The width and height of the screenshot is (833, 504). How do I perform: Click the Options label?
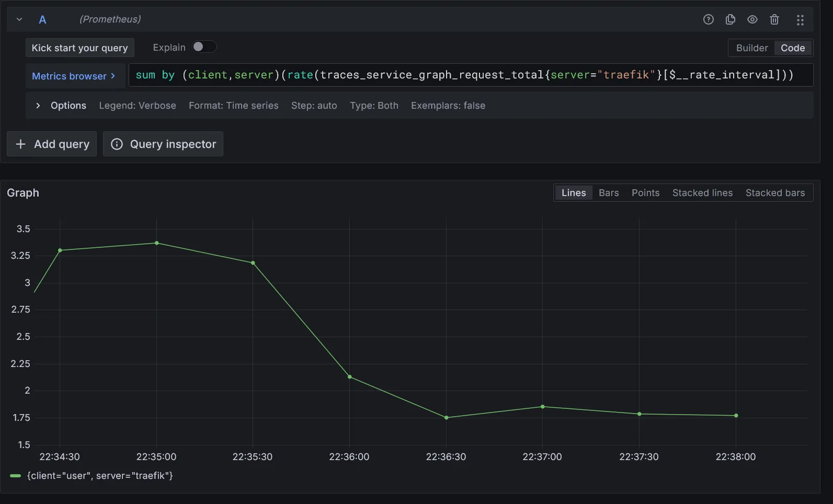point(69,105)
